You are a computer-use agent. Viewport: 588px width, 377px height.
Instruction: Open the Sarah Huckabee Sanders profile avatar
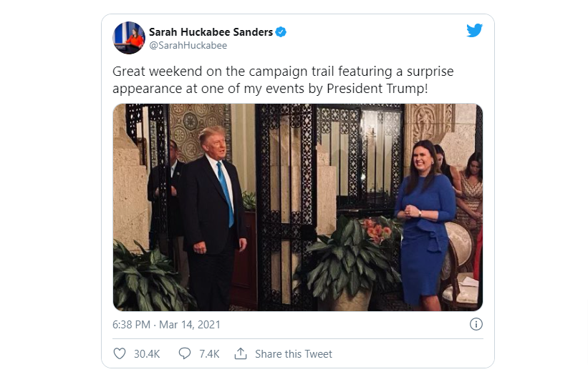[129, 38]
